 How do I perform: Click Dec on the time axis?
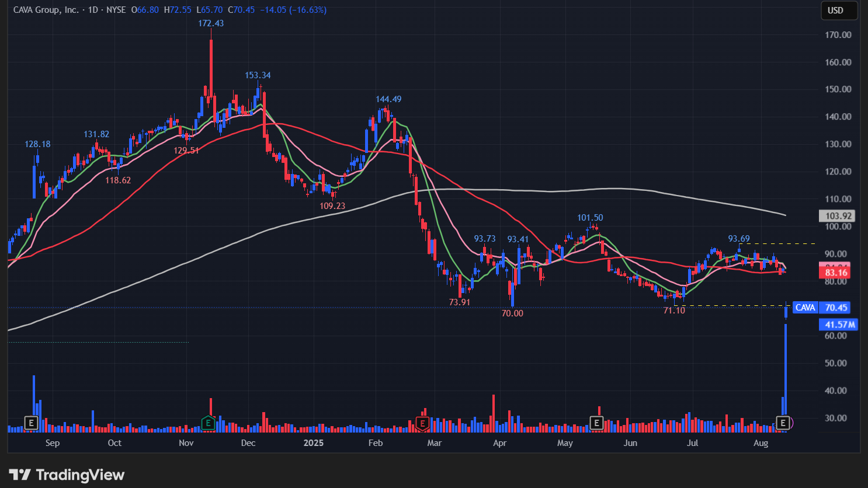248,443
